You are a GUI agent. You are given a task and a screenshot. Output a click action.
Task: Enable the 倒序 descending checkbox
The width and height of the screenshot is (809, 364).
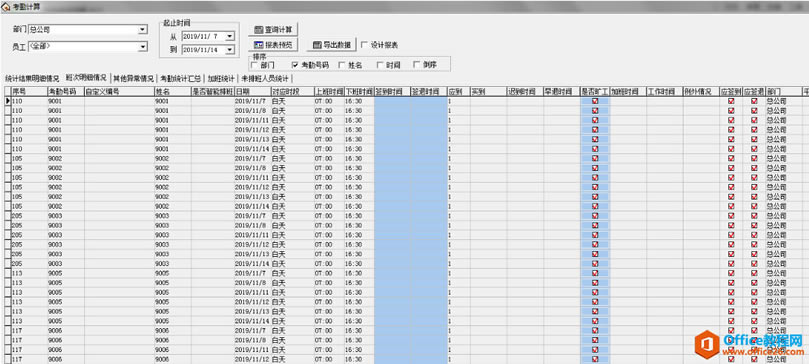(416, 65)
